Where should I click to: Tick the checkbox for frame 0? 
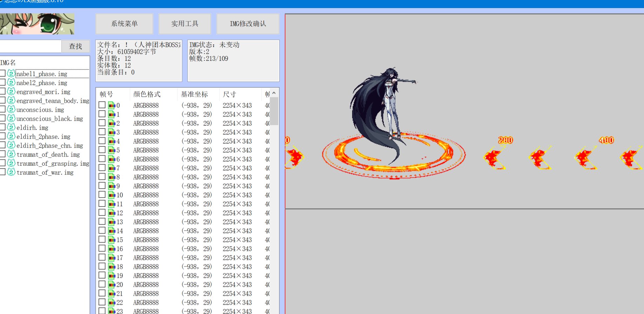pos(102,105)
